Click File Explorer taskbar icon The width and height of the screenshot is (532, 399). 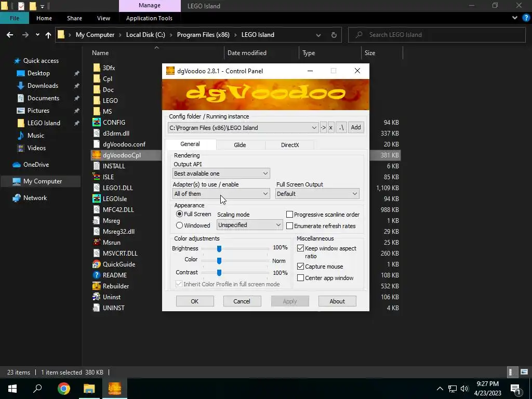point(89,389)
